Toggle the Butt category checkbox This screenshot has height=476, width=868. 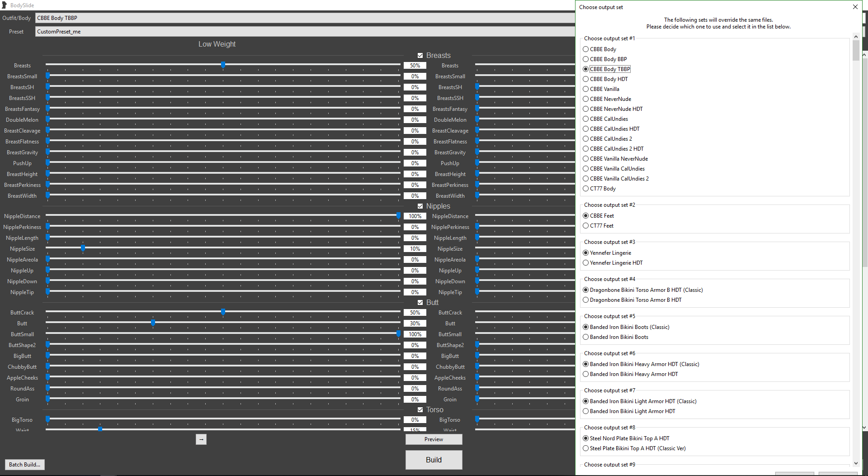[x=420, y=303]
